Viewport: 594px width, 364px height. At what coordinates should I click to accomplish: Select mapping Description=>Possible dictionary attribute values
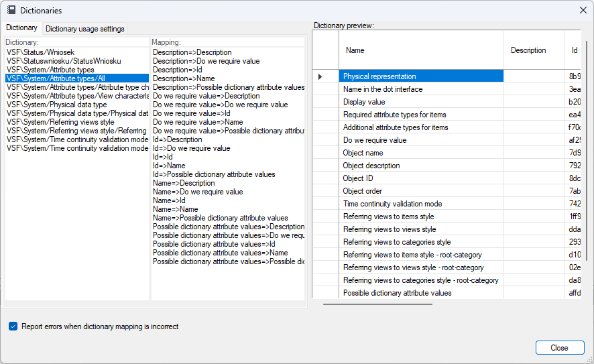click(228, 87)
